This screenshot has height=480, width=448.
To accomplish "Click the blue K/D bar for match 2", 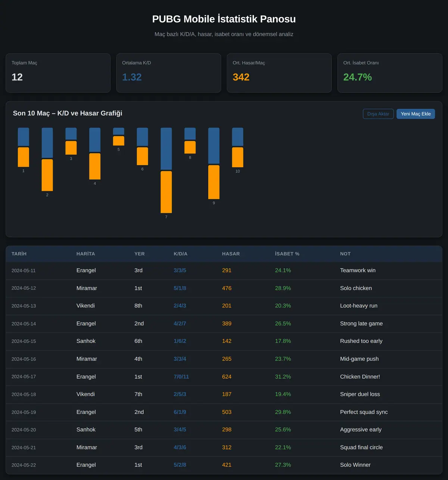I will point(47,143).
